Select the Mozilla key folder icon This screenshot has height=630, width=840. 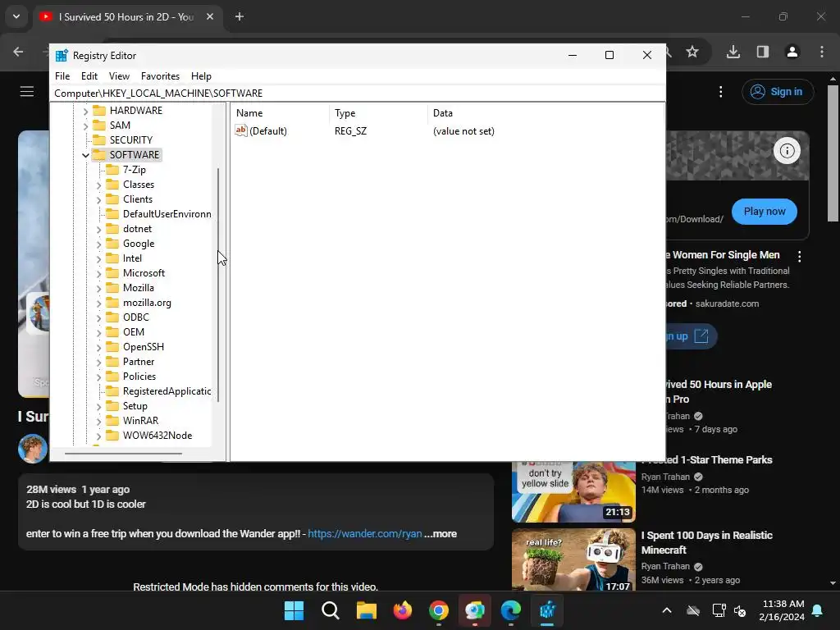(112, 288)
